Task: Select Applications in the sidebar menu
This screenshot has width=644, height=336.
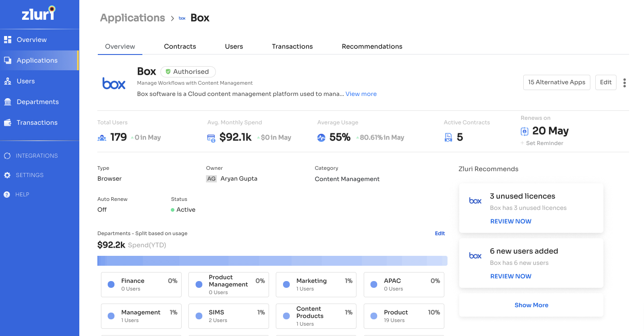Action: [x=40, y=60]
